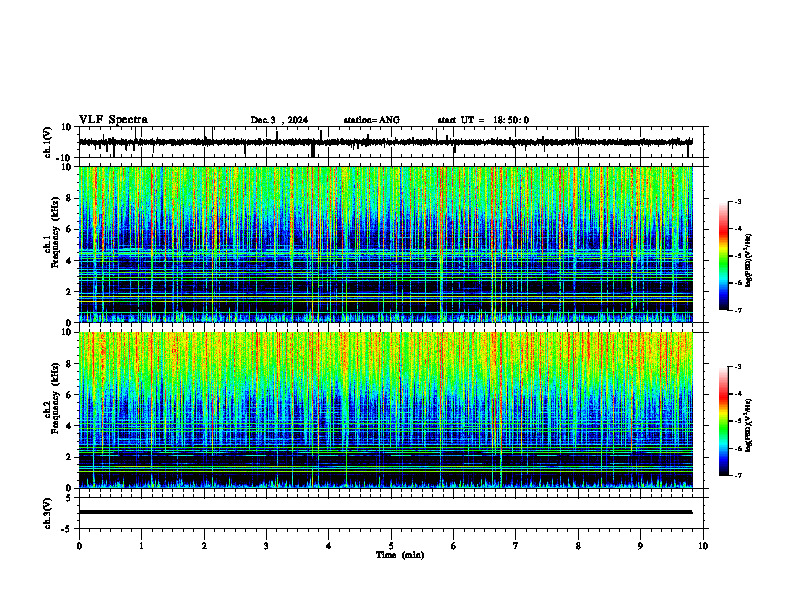Viewport: 792px width, 612px height.
Task: Click the "-5" tick on ch.3(V) axis
Action: coord(68,529)
